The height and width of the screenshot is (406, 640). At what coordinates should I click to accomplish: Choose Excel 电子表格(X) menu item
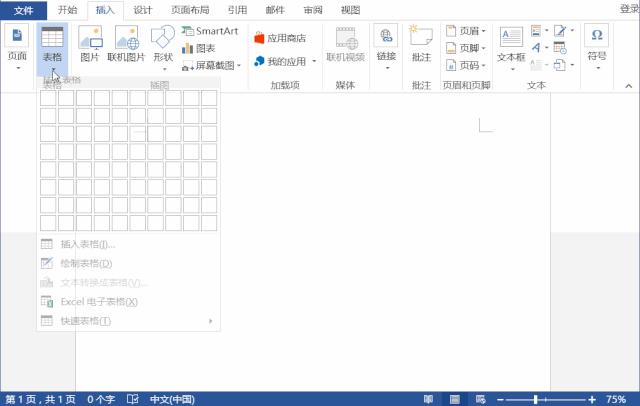[x=128, y=302]
